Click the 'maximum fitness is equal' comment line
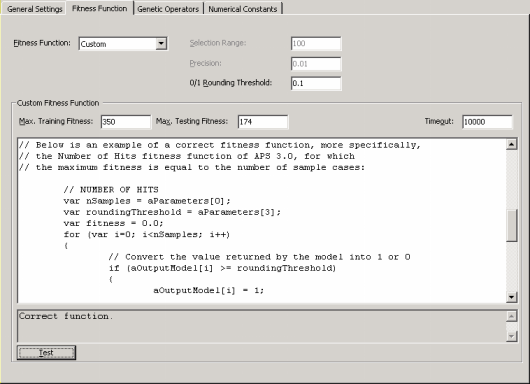This screenshot has height=384, width=530. pyautogui.click(x=192, y=167)
